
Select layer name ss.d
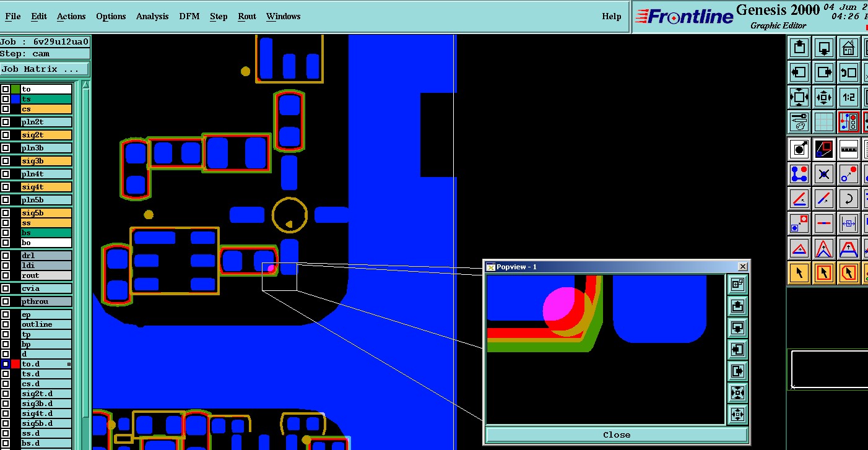point(46,433)
